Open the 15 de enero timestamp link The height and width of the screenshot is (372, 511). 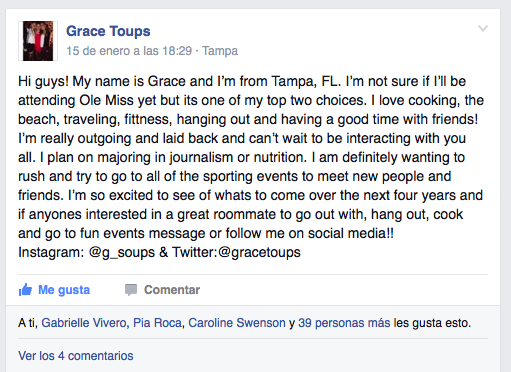[129, 51]
